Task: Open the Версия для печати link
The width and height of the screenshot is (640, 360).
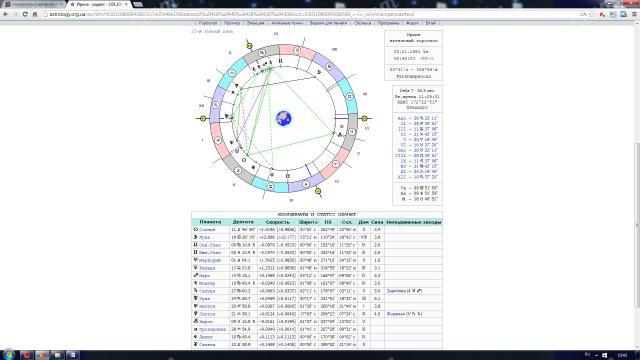Action: [328, 23]
